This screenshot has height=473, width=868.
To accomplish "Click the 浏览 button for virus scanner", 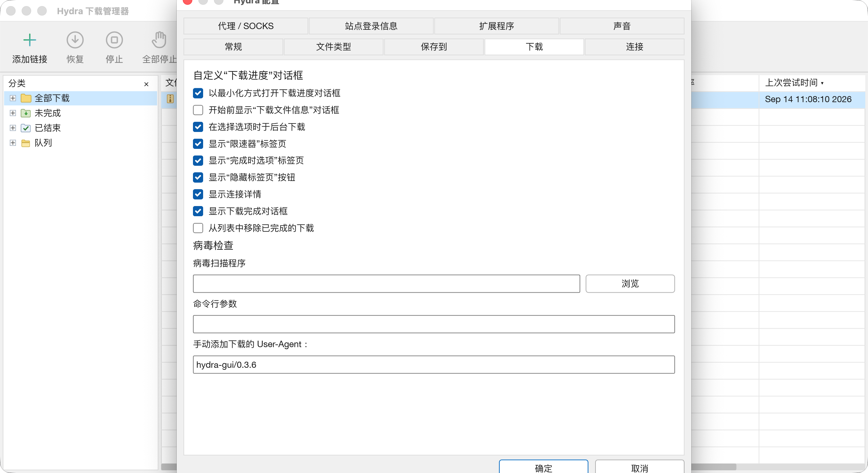I will [x=630, y=284].
